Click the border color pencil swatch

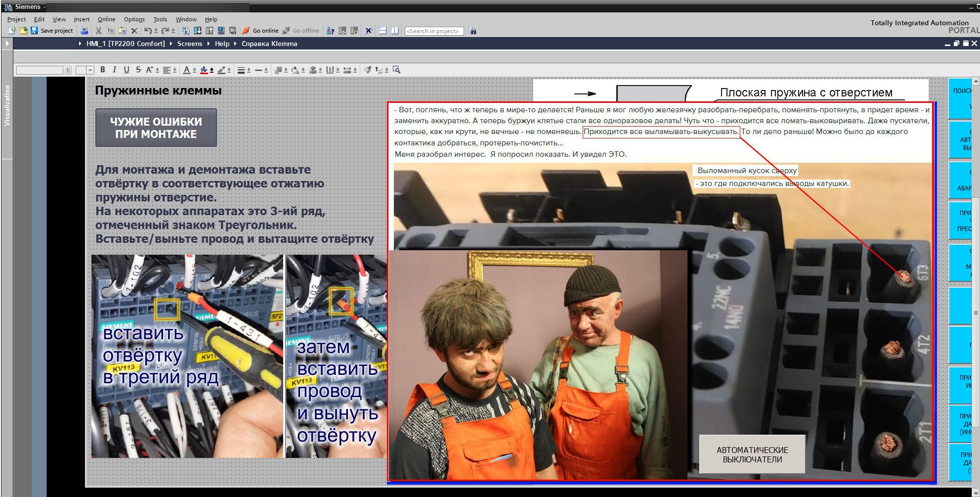(221, 70)
